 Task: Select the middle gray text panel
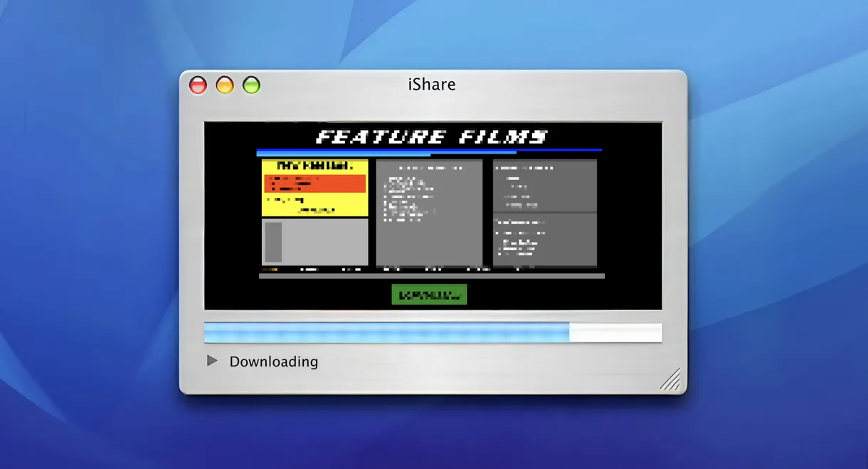pyautogui.click(x=429, y=214)
